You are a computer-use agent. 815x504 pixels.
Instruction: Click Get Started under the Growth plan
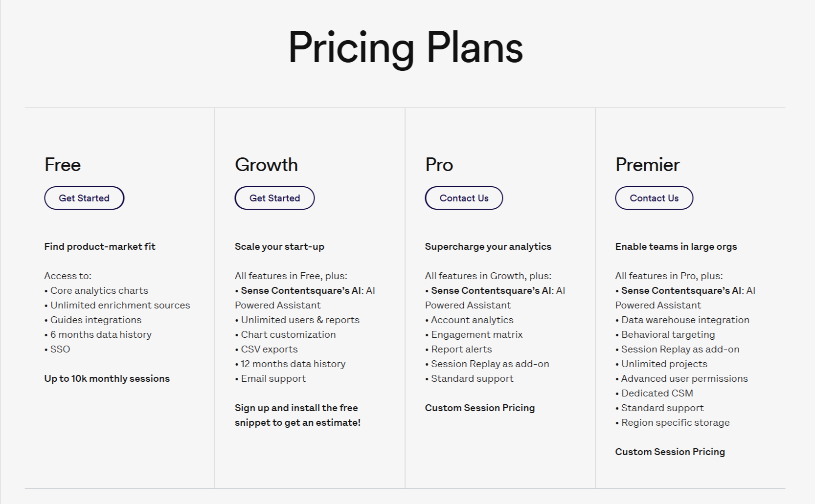coord(274,197)
